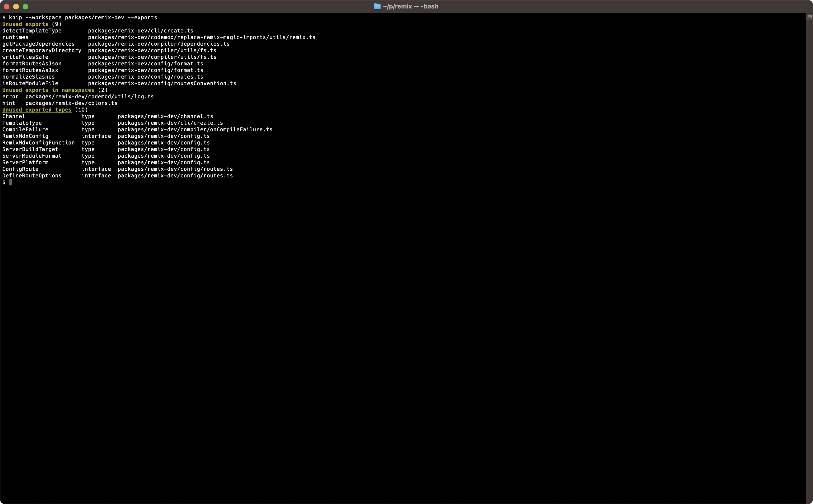Click the 'Unused exports' heading
This screenshot has width=813, height=504.
pos(25,24)
